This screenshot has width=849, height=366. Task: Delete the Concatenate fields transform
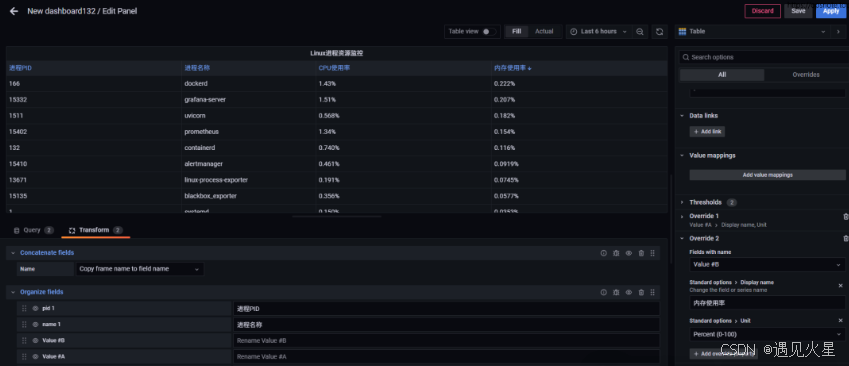641,253
